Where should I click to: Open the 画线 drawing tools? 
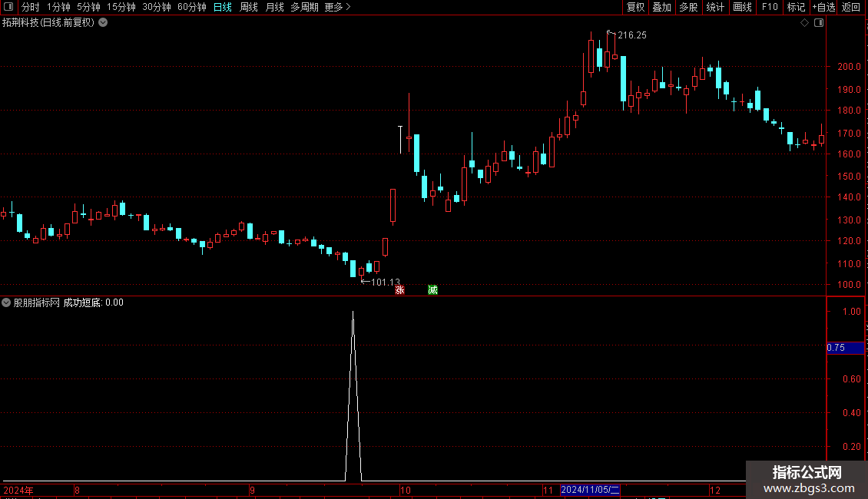tap(742, 7)
